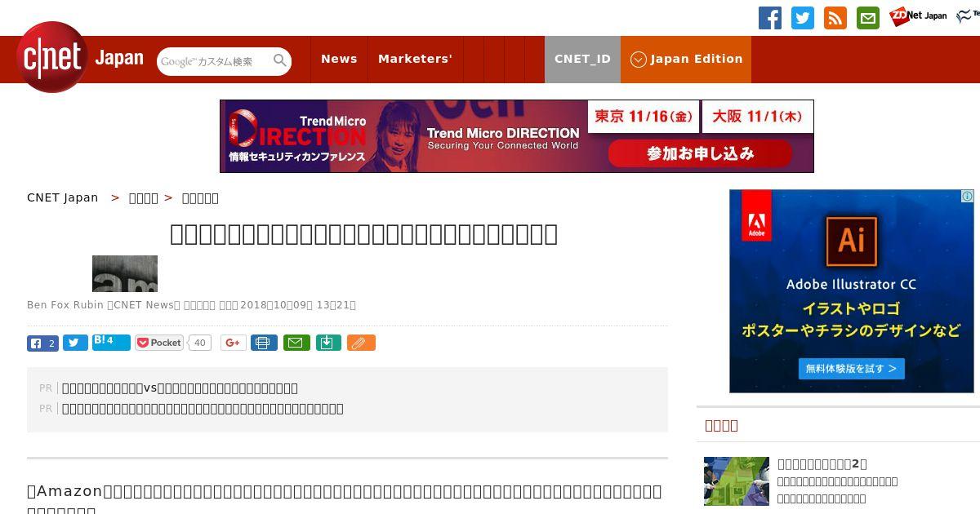Open the sidebar article thumbnail
980x514 pixels.
(737, 481)
